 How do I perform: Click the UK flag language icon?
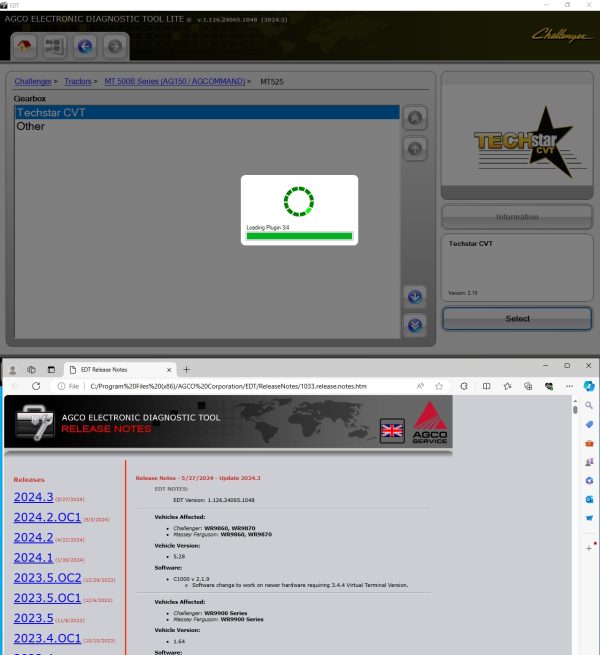point(392,430)
